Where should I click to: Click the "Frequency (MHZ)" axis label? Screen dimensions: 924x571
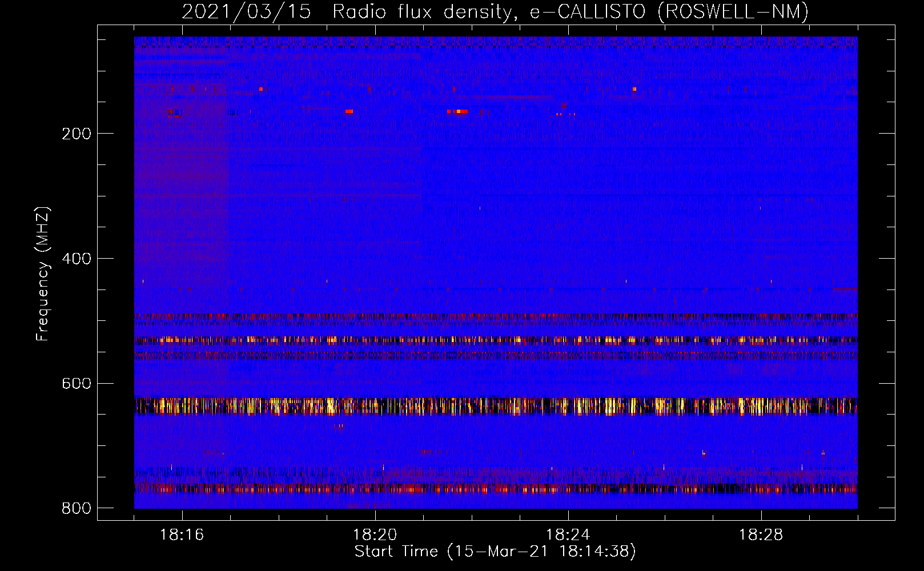tap(43, 274)
